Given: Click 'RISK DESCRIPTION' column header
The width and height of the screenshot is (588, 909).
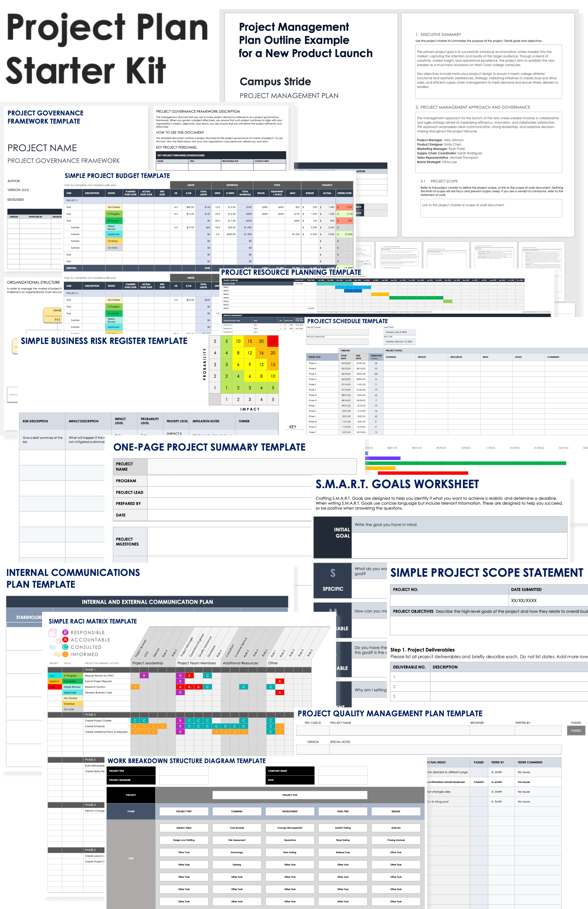Looking at the screenshot, I should coord(42,421).
